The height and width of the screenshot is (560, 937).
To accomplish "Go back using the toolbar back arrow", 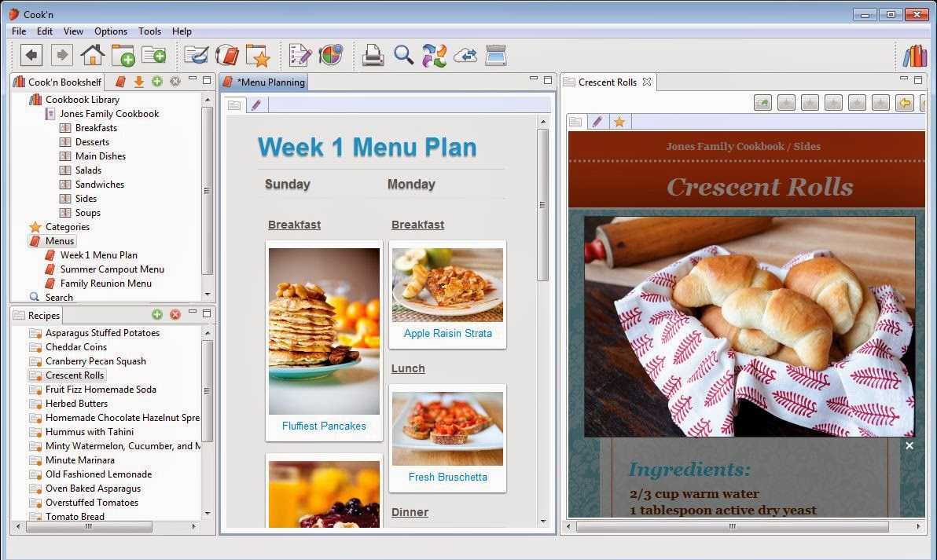I will [31, 56].
